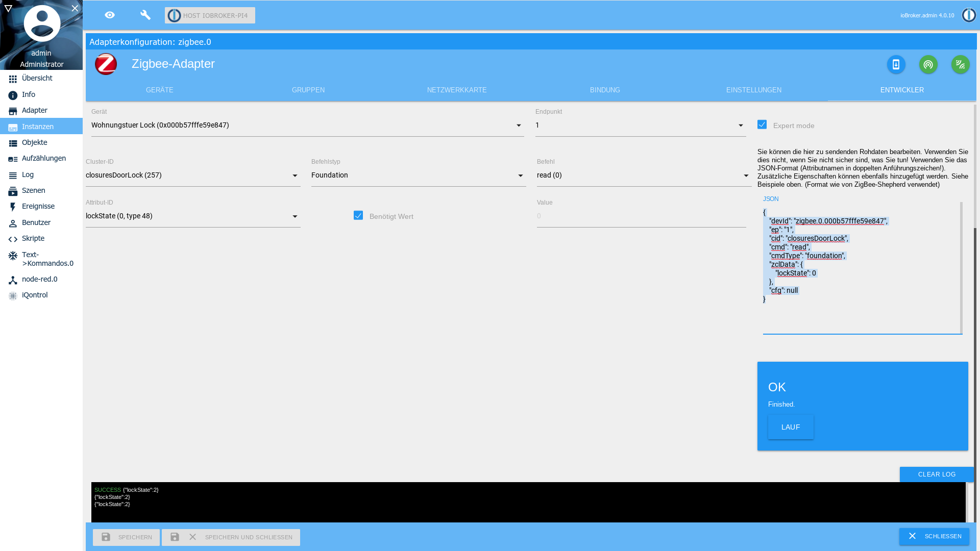Screen dimensions: 980x551
Task: Click the sidebar close X icon
Action: [x=75, y=8]
